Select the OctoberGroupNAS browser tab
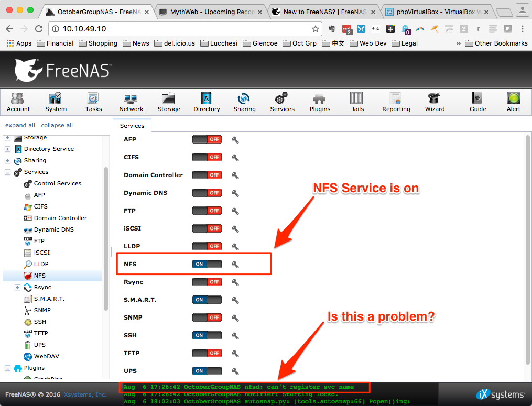Image resolution: width=532 pixels, height=406 pixels. (x=99, y=12)
